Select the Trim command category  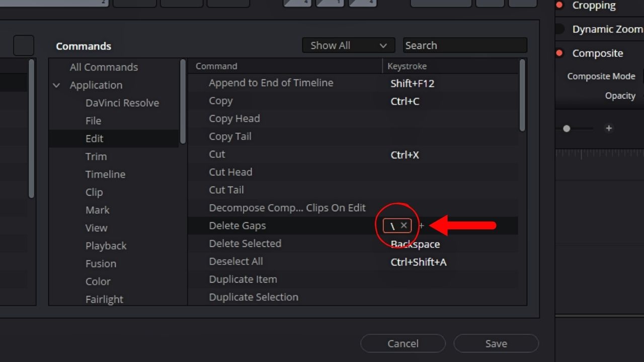pos(96,156)
